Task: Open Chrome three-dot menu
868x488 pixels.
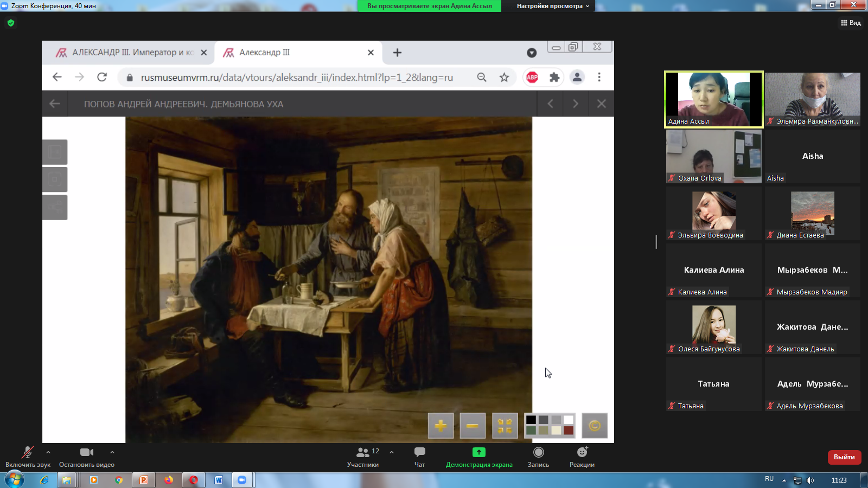Action: [x=599, y=77]
